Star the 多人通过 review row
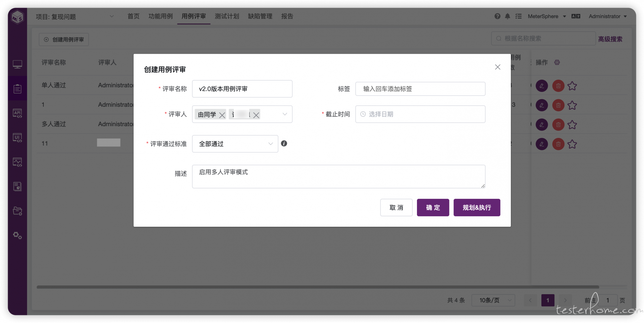The width and height of the screenshot is (644, 323). click(572, 125)
